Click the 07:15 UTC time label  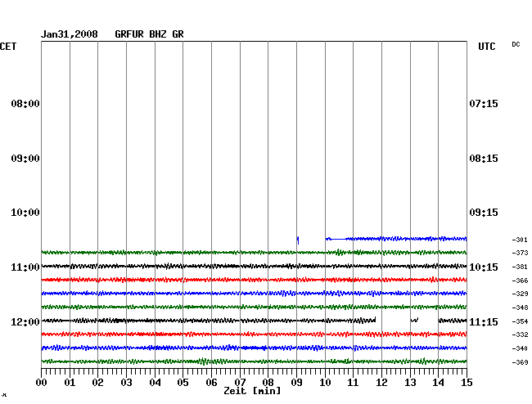tap(484, 103)
